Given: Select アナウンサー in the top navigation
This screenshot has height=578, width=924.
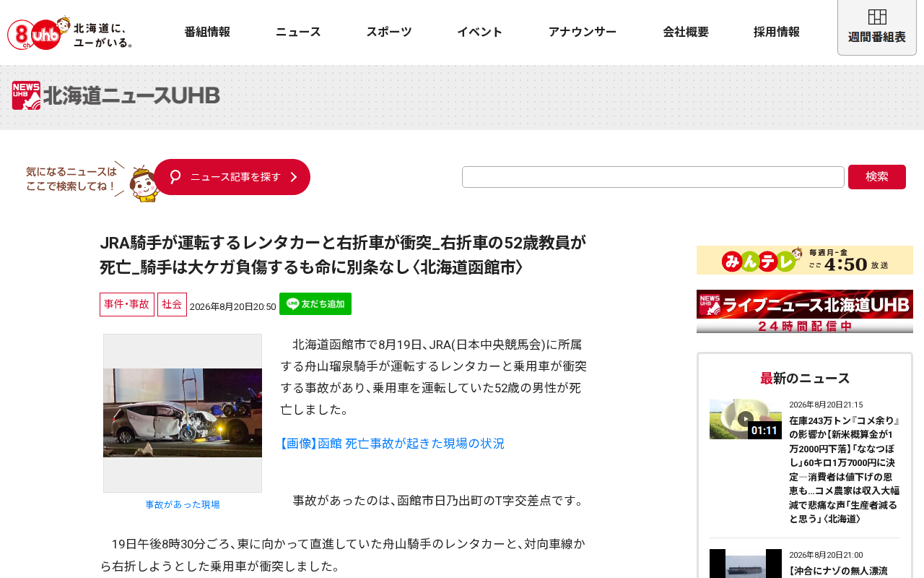Looking at the screenshot, I should pyautogui.click(x=583, y=32).
